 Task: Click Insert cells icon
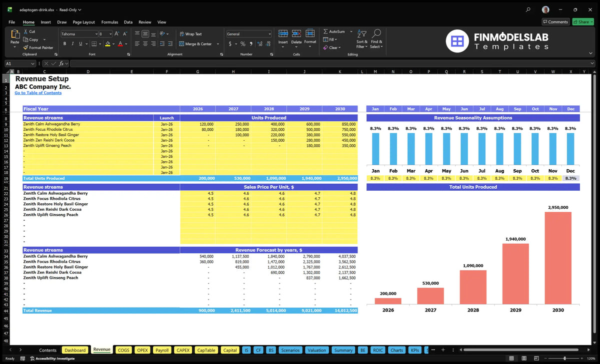[283, 33]
